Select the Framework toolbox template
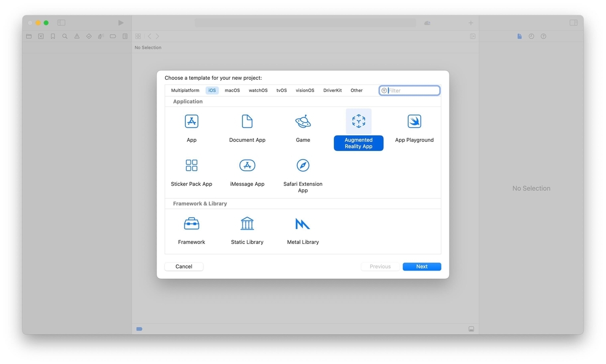This screenshot has width=606, height=364. tap(191, 224)
